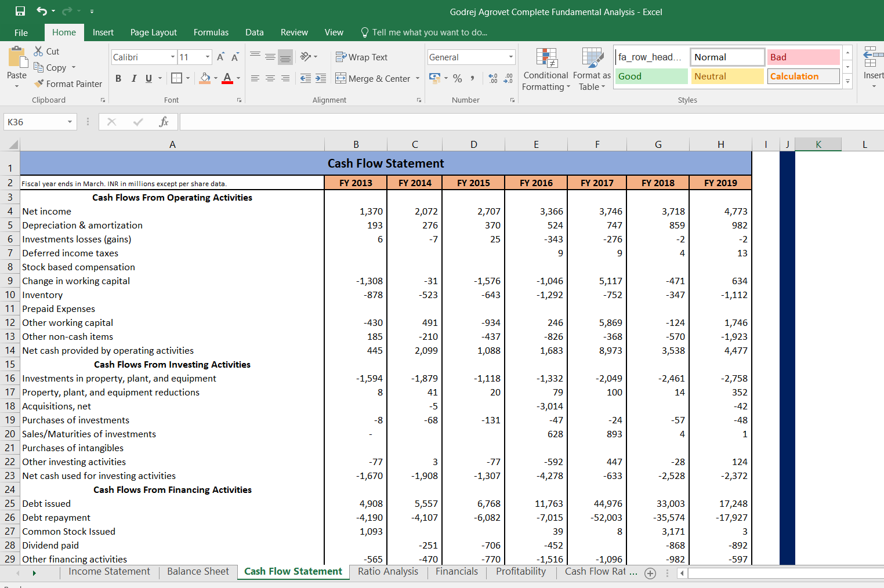This screenshot has width=884, height=588.
Task: Decrease decimal places
Action: pyautogui.click(x=508, y=78)
